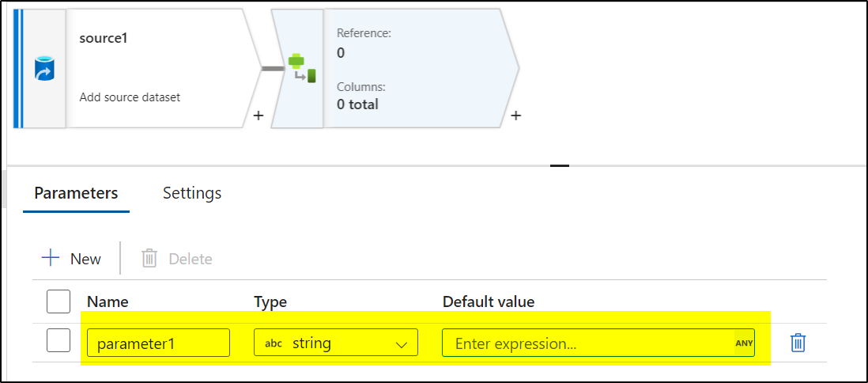Click the source1 database source icon
This screenshot has width=868, height=383.
(x=43, y=70)
